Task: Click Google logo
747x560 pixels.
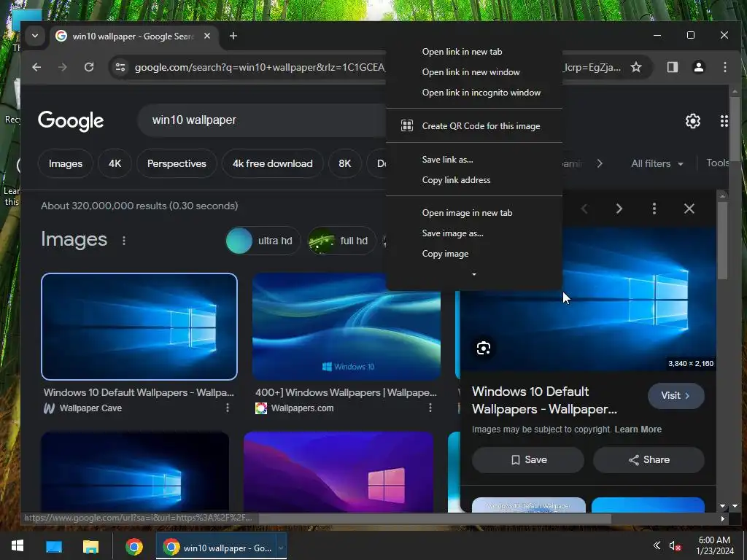Action: pos(71,121)
